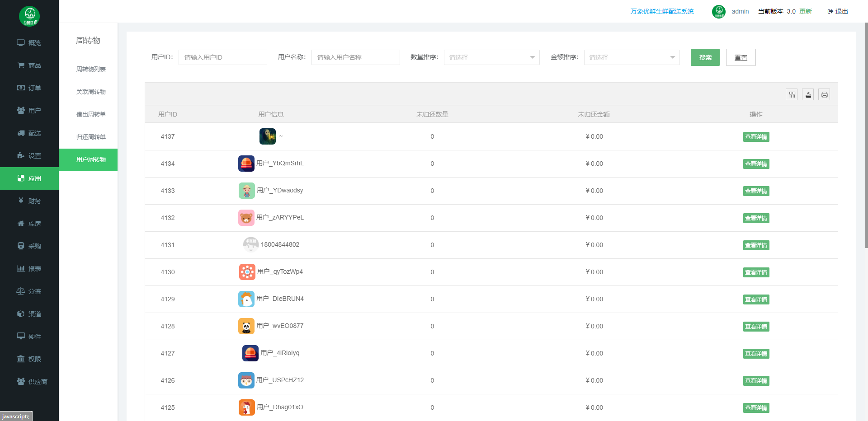Select 用户周转物 submenu item

click(88, 160)
